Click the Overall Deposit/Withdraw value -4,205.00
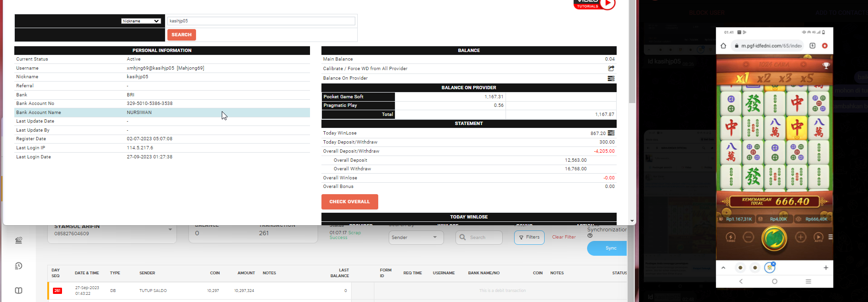This screenshot has width=868, height=302. click(x=604, y=151)
